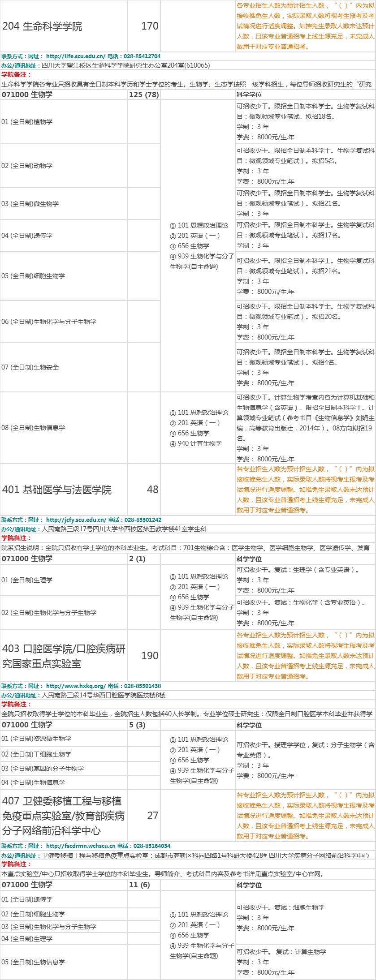Click the 940 计算生物学 exam subject
This screenshot has height=980, width=376.
(x=199, y=443)
